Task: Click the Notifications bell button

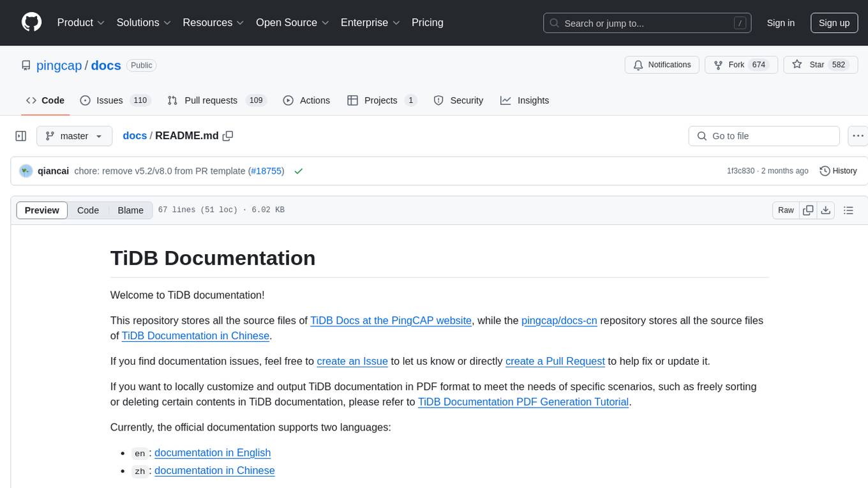Action: tap(662, 65)
